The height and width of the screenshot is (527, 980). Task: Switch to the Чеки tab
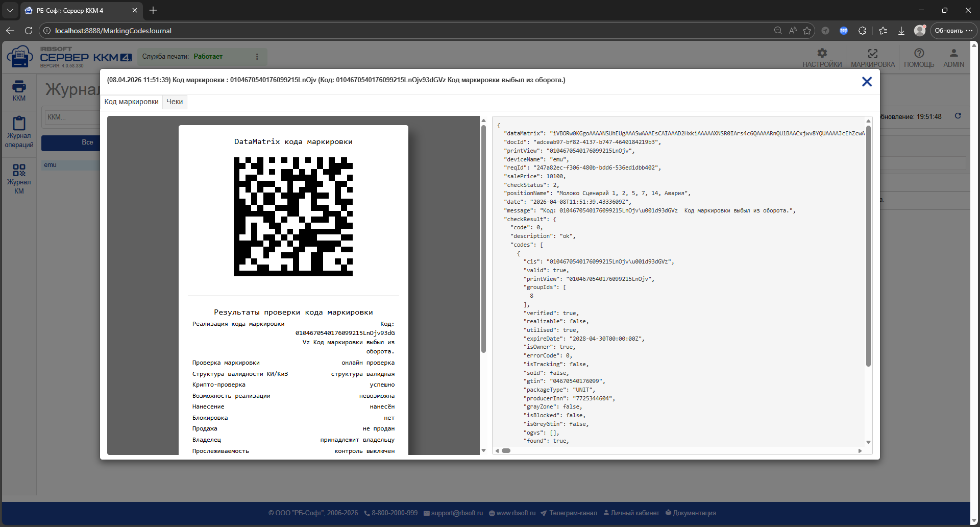coord(175,102)
